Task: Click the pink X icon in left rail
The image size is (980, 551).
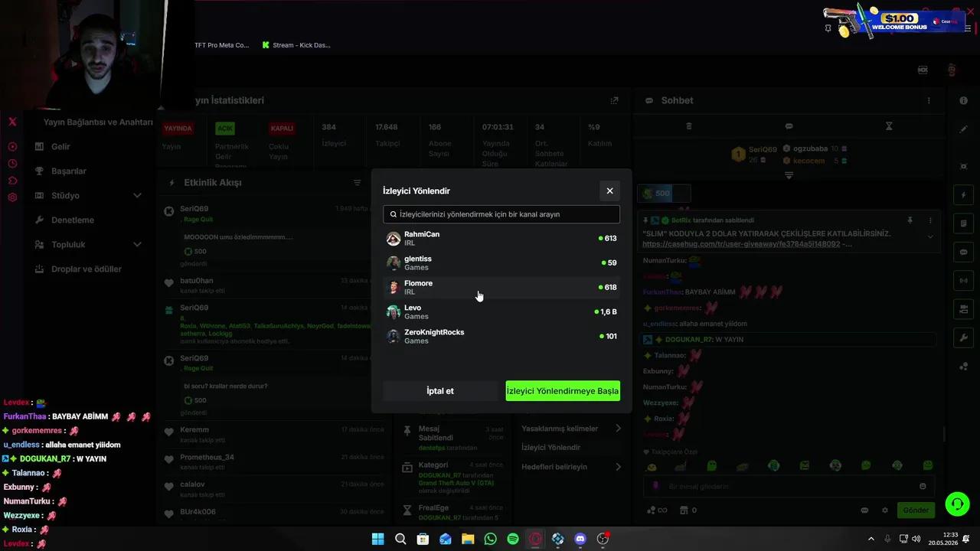Action: (x=12, y=122)
